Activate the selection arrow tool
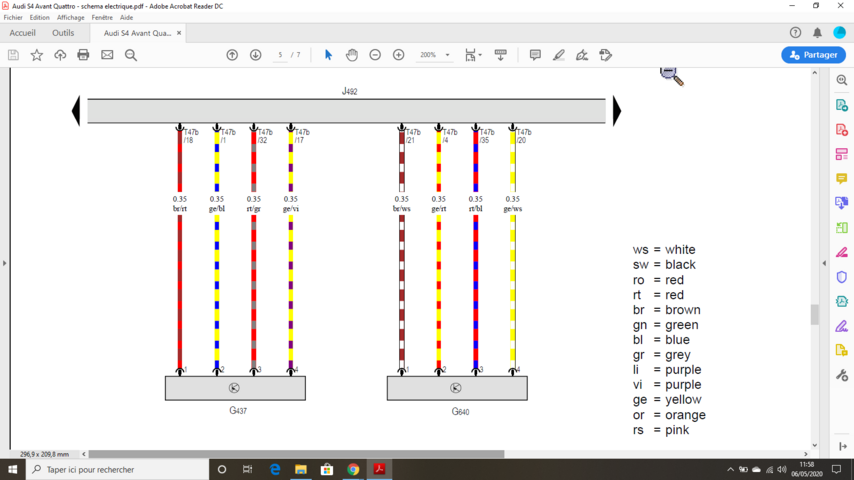The image size is (854, 480). click(328, 55)
